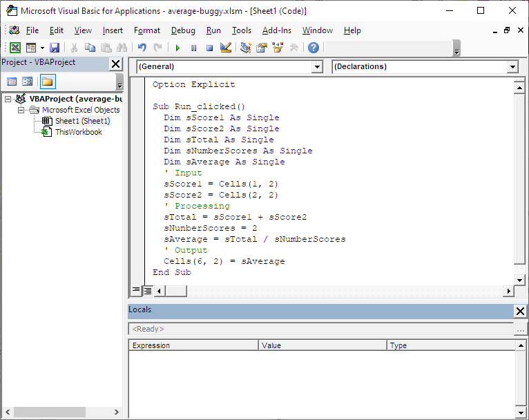Click code window scroll up arrow
The width and height of the screenshot is (529, 420).
coord(519,88)
